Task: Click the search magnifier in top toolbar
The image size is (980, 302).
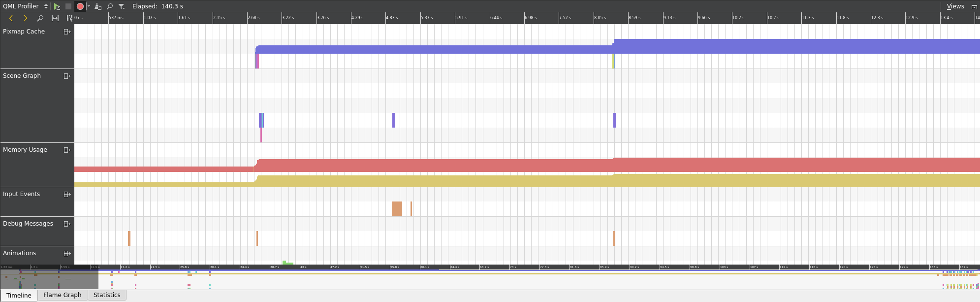Action: point(110,6)
